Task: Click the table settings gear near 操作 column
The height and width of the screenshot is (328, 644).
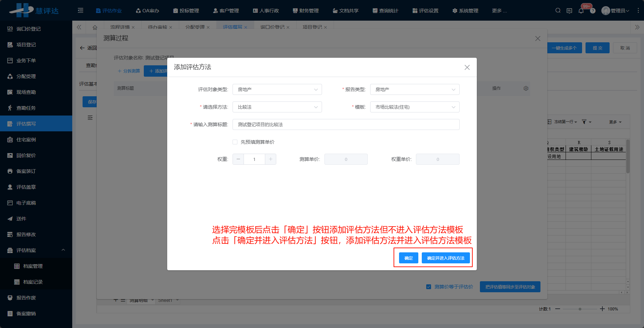Action: pyautogui.click(x=526, y=88)
